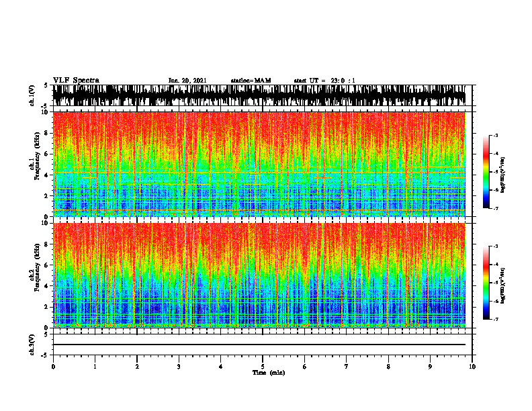Select the date text "Jan. 20, 2021"

click(187, 81)
